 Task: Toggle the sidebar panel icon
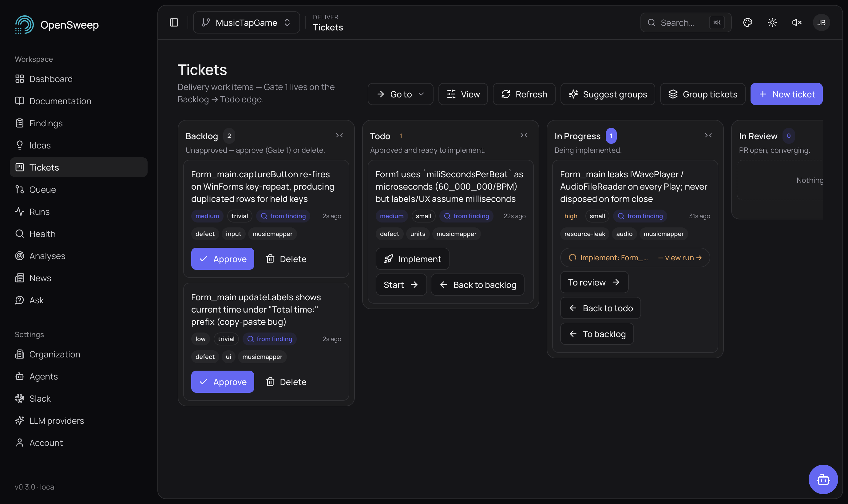[174, 22]
